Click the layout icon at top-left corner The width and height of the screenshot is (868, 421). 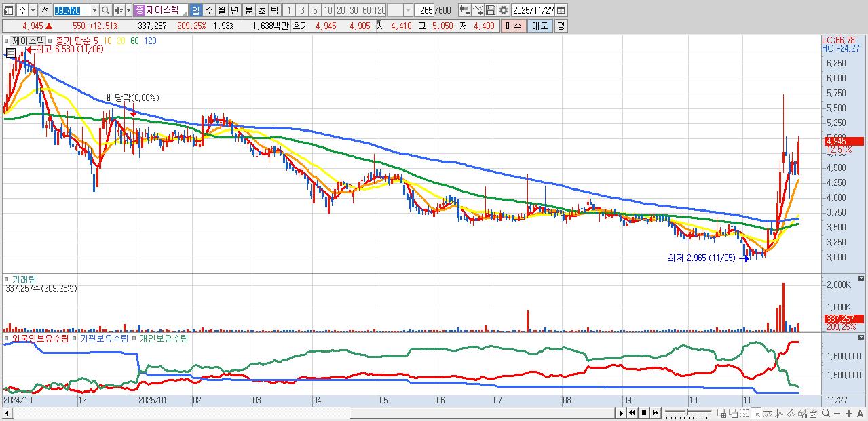[x=10, y=10]
